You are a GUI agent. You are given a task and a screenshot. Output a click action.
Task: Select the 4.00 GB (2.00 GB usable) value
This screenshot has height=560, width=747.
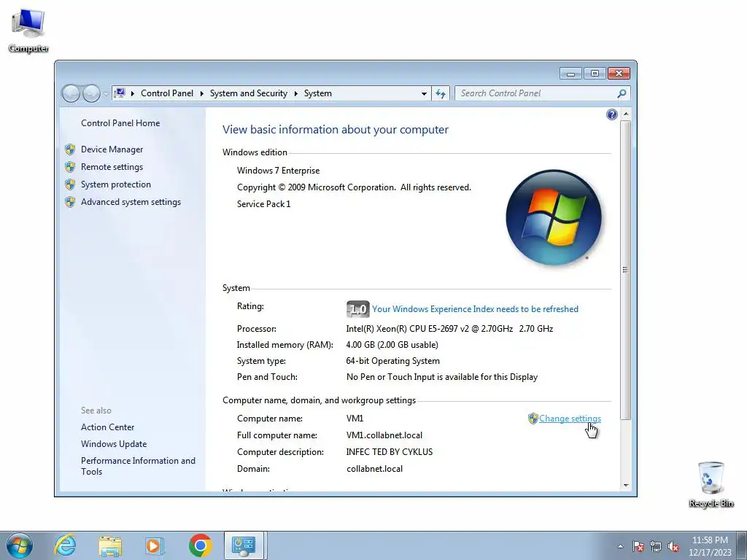point(392,345)
